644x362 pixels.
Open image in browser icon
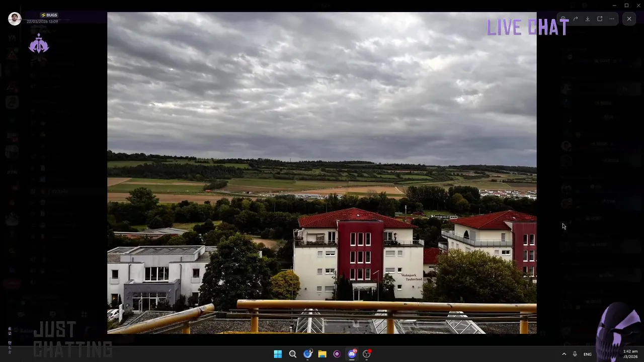[600, 19]
